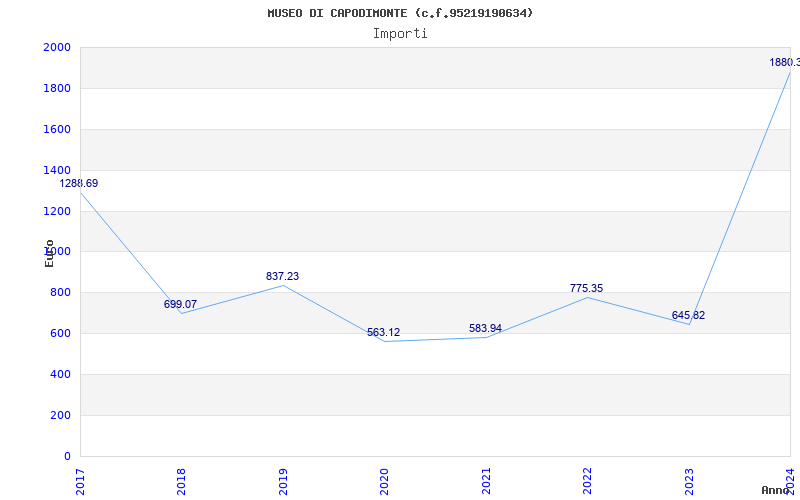The width and height of the screenshot is (800, 500).
Task: Click the 2022 x-axis label
Action: coord(587,481)
